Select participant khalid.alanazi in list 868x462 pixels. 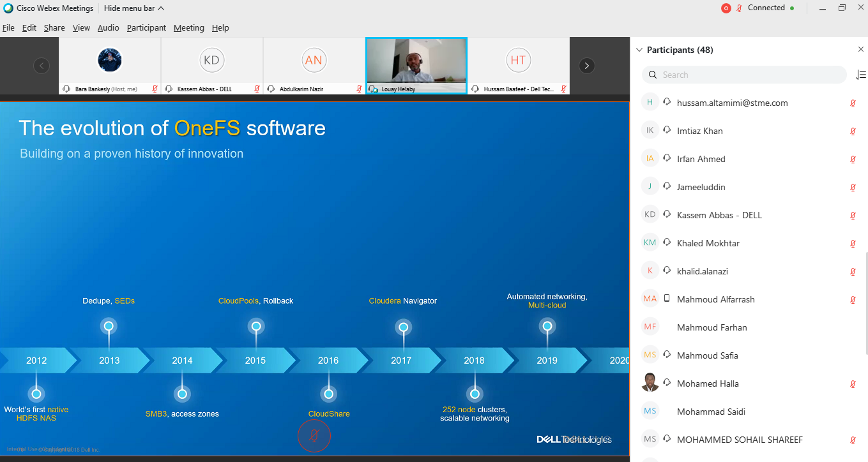(x=749, y=271)
